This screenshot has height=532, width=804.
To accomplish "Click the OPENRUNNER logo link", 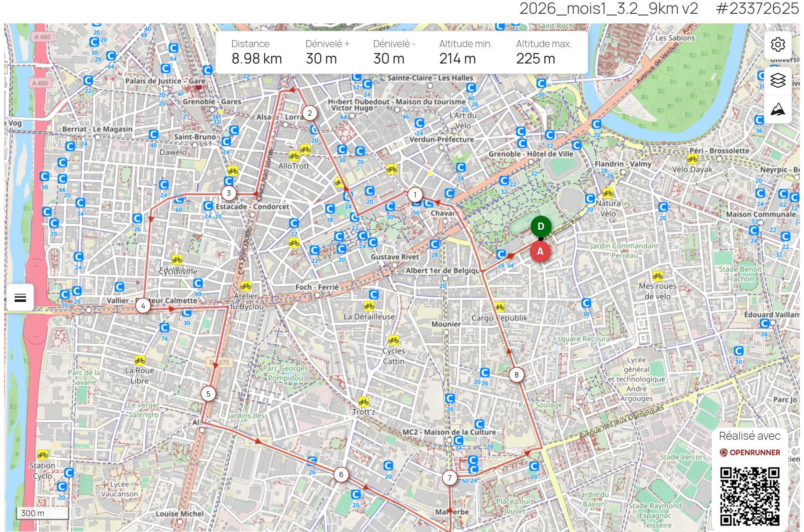I will pyautogui.click(x=750, y=452).
